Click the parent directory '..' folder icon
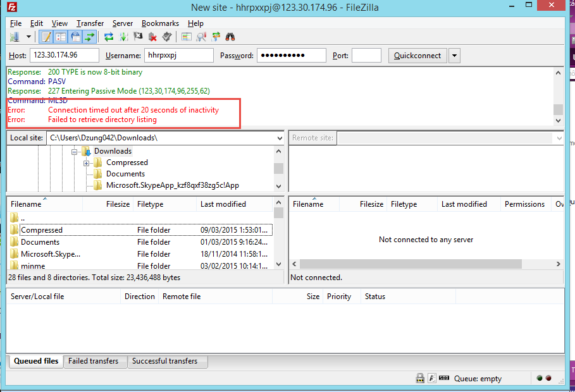The image size is (575, 392). tap(15, 218)
